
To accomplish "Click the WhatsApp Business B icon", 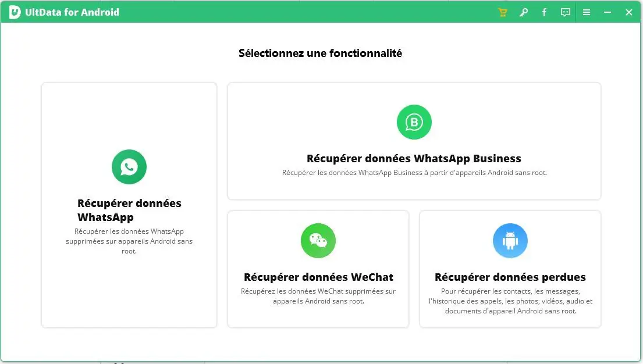I will tap(414, 122).
